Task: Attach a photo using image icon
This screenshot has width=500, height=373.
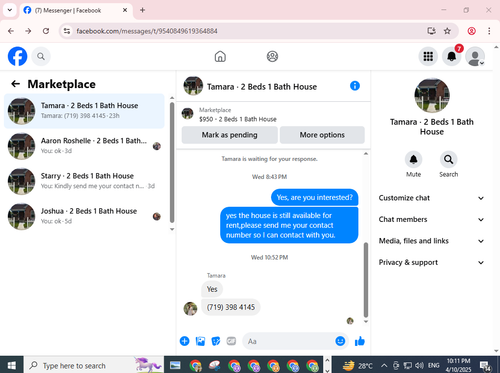Action: 200,341
